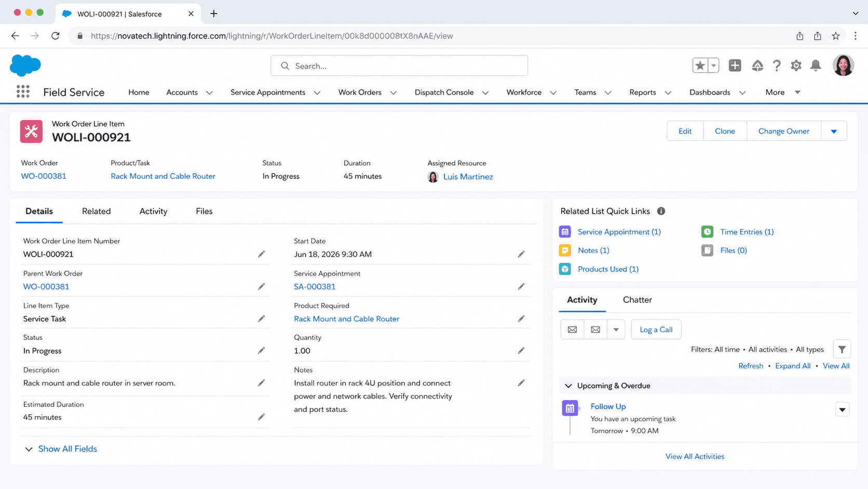Expand the Service Appointments nav chevron

click(x=317, y=92)
